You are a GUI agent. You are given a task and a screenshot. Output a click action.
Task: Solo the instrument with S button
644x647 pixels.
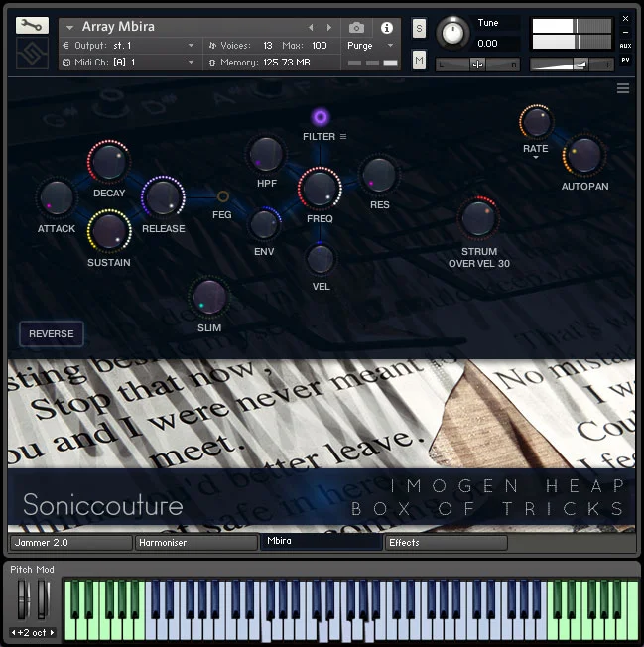pos(419,29)
